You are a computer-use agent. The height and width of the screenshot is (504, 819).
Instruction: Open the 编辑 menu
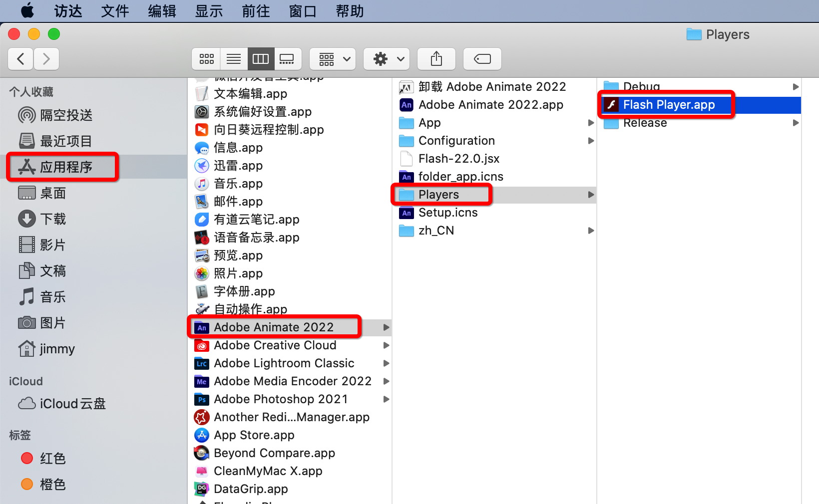tap(162, 10)
